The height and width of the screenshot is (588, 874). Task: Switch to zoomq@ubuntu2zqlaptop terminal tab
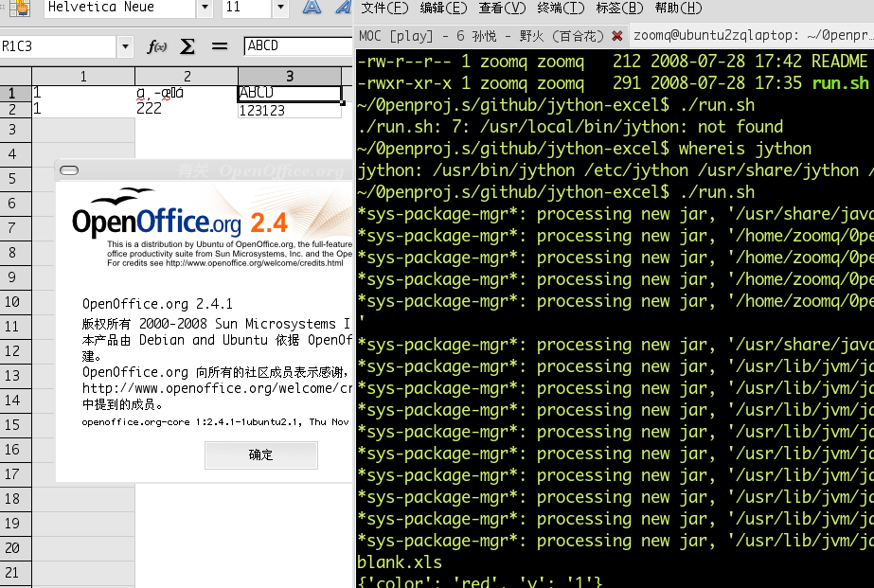click(752, 36)
